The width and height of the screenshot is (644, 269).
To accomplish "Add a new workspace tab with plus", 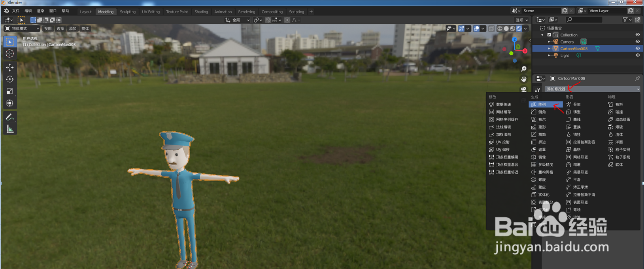I will [x=311, y=11].
